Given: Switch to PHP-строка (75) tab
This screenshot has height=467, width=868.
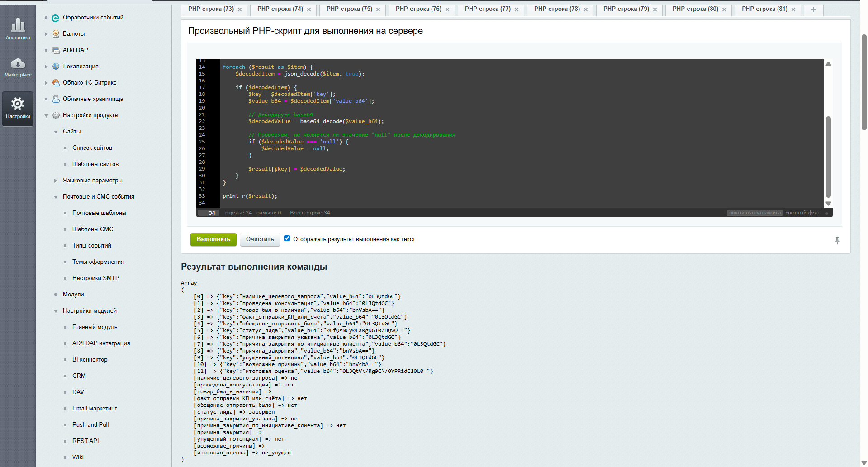Looking at the screenshot, I should coord(349,9).
